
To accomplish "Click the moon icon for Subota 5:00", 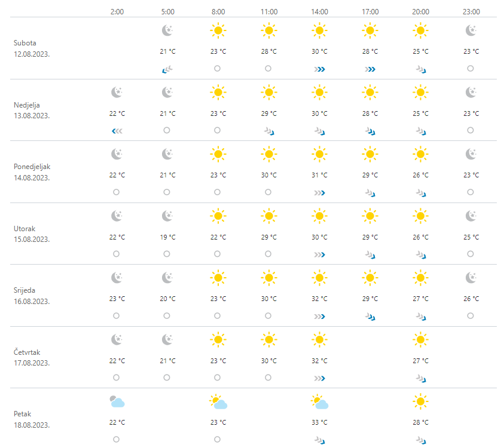I will (168, 30).
